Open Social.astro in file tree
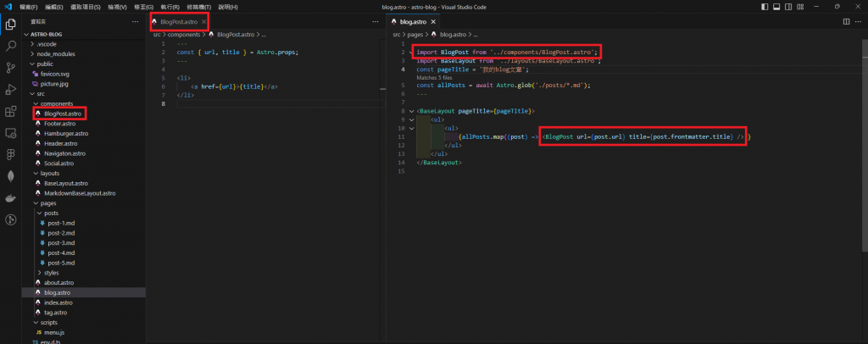This screenshot has width=868, height=344. point(58,164)
